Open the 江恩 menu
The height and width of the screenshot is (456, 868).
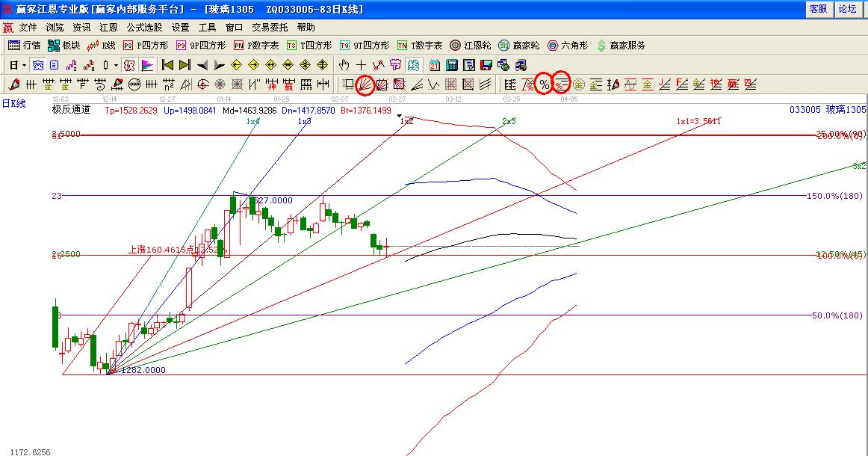[108, 28]
